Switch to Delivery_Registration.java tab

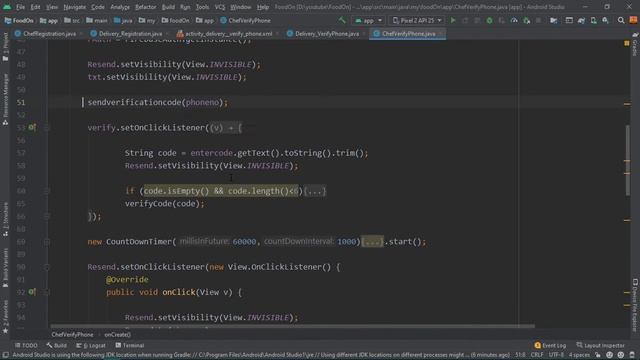click(130, 34)
